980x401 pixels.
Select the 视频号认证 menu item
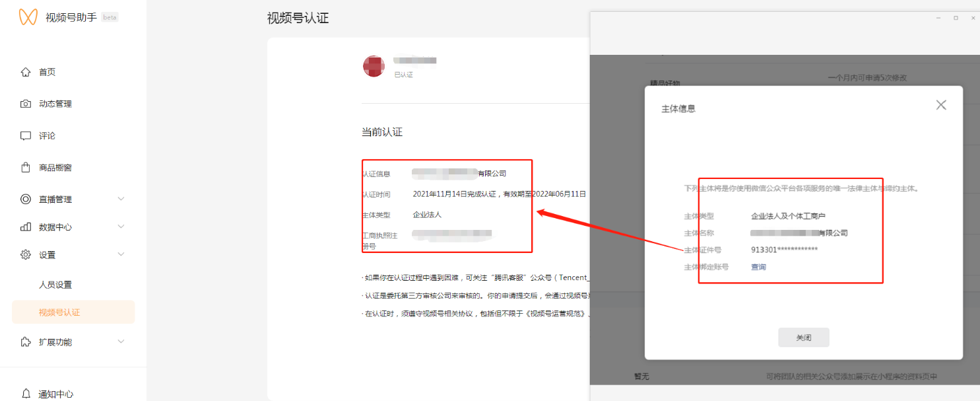pos(59,312)
